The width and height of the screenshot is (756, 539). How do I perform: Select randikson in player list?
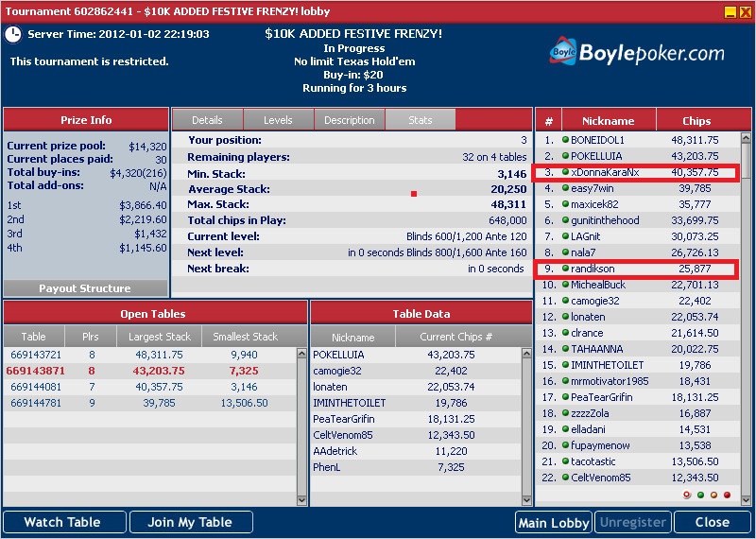click(638, 269)
